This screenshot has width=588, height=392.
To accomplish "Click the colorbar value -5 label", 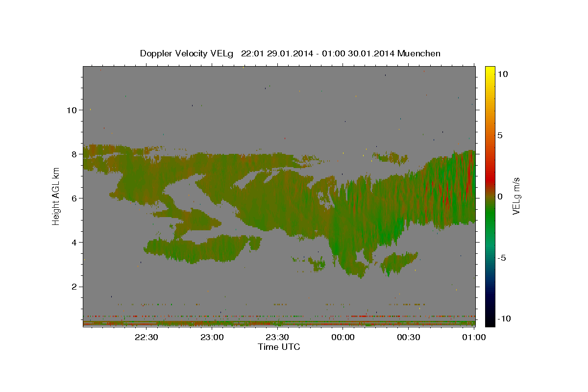I will tap(502, 258).
